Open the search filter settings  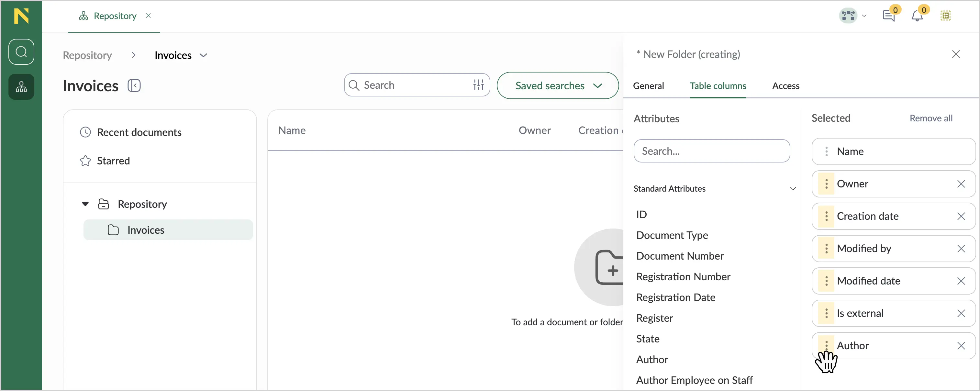(479, 85)
